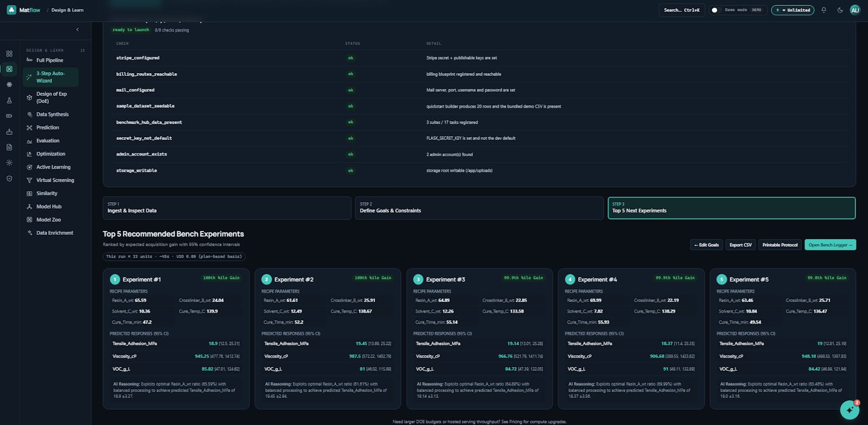Open the notifications bell
This screenshot has width=868, height=425.
click(824, 10)
